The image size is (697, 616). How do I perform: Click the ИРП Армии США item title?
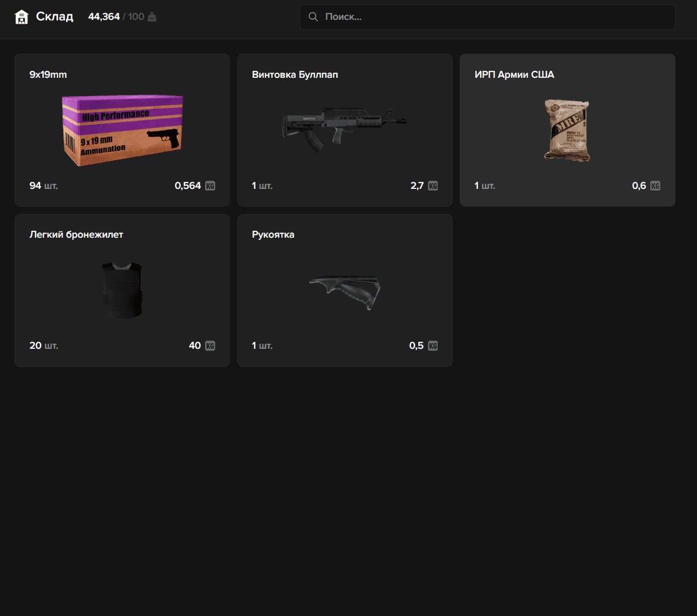514,75
